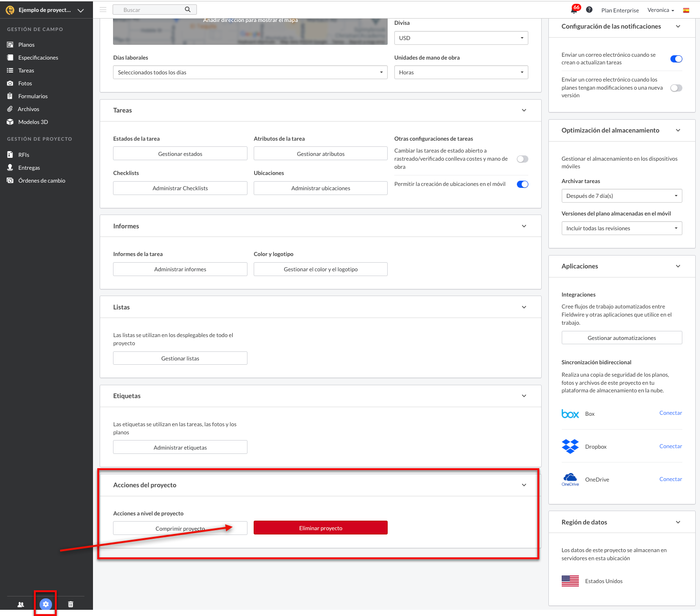
Task: Click the RFIs document icon
Action: click(10, 155)
